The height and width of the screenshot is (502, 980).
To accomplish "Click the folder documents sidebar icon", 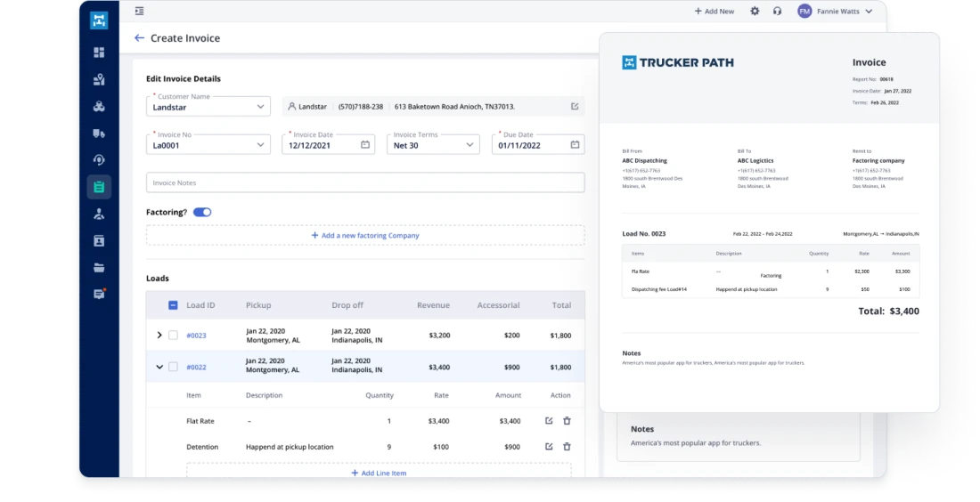I will [x=99, y=267].
